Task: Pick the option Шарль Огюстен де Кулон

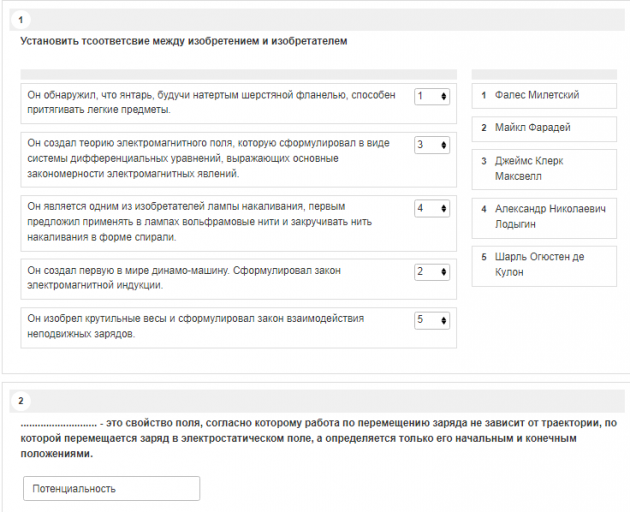Action: click(x=544, y=264)
